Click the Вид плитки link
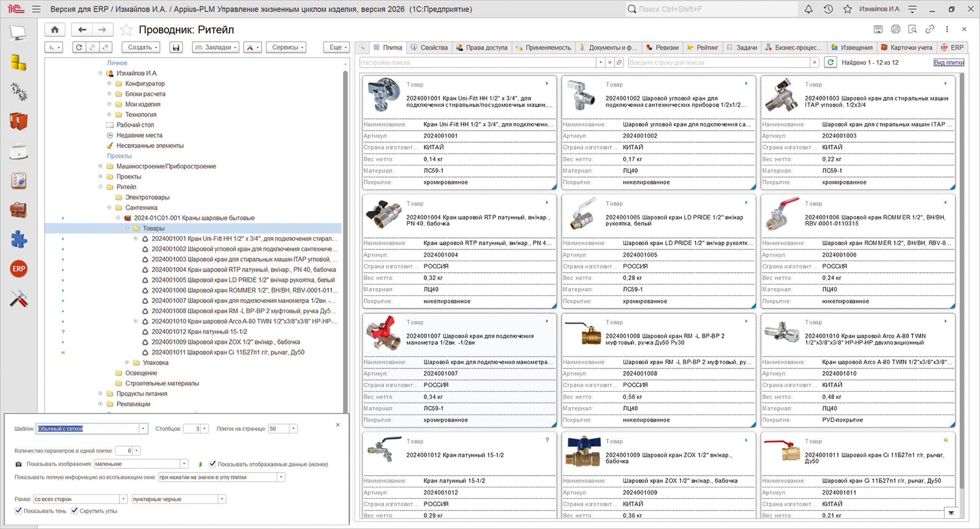Screen dimensions: 980x529 point(949,63)
